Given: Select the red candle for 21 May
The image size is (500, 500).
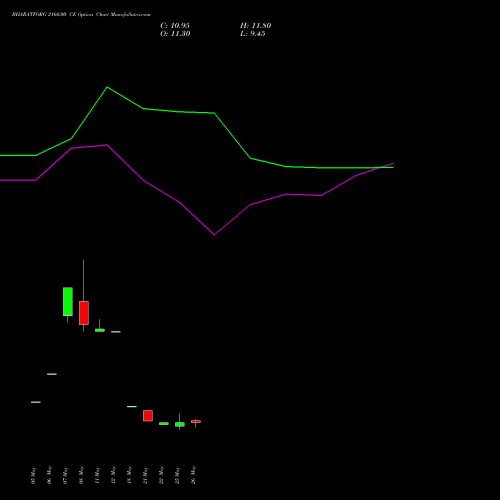Looking at the screenshot, I should [x=148, y=416].
